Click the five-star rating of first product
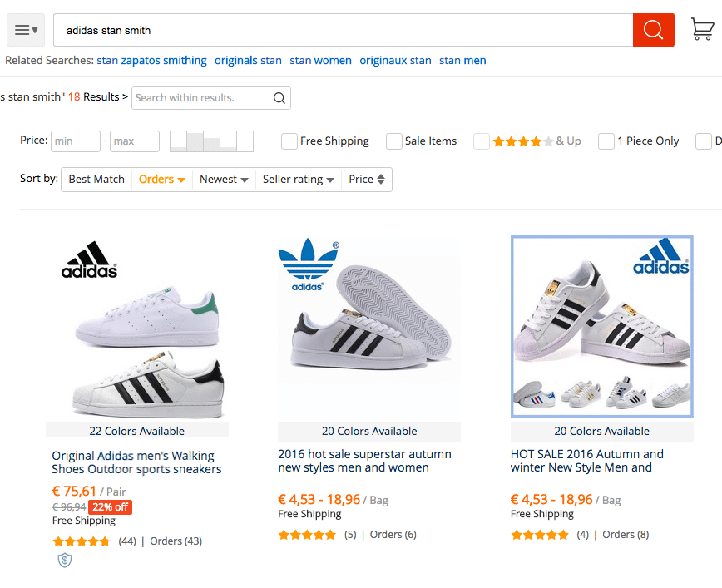The height and width of the screenshot is (588, 722). pos(82,541)
